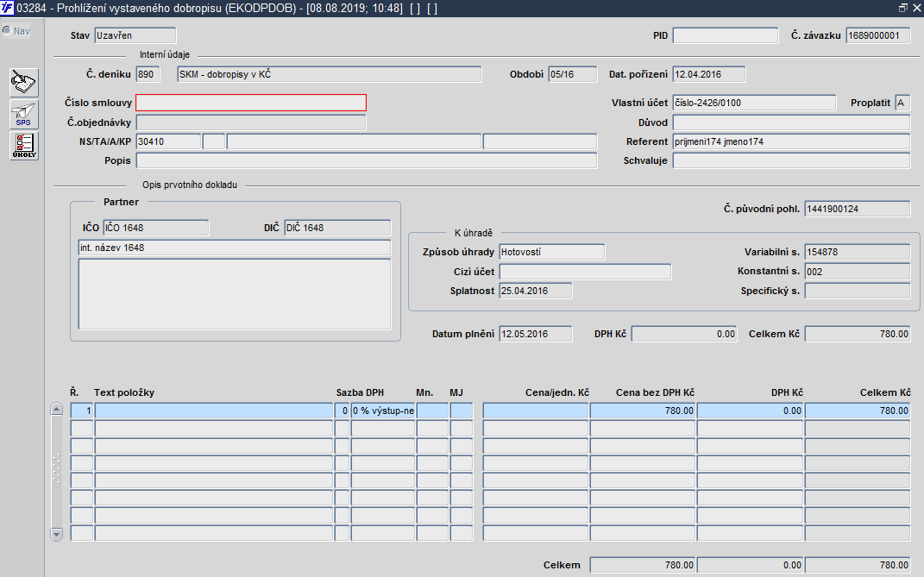924x577 pixels.
Task: Select the Stav field showing Uzavřen
Action: (135, 35)
